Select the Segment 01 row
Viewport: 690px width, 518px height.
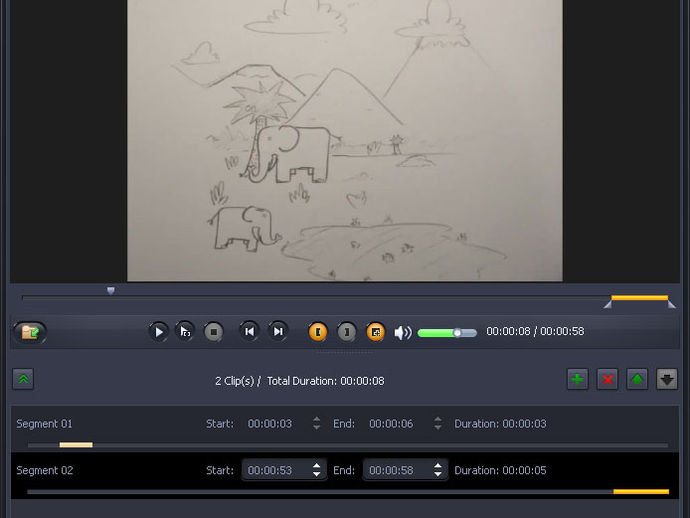pyautogui.click(x=345, y=429)
